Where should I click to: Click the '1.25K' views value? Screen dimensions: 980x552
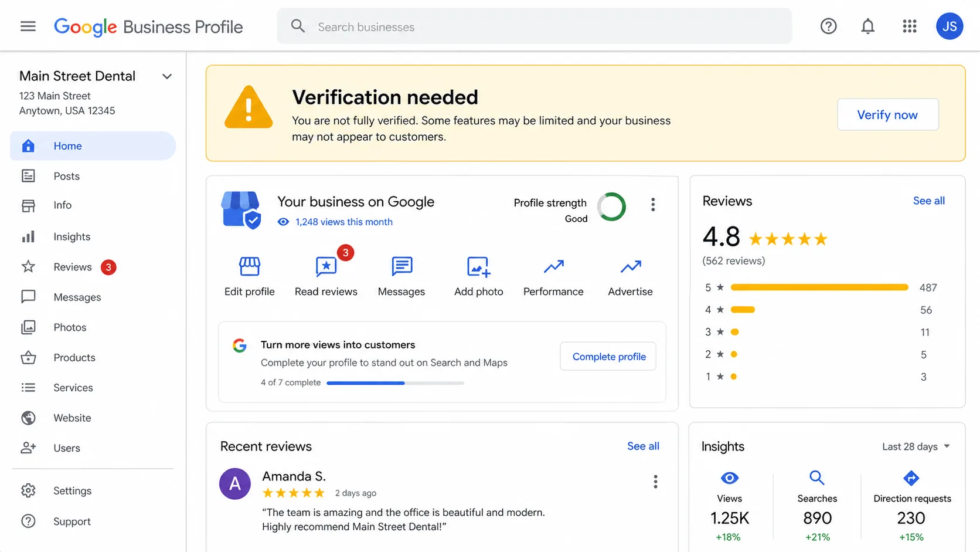729,519
